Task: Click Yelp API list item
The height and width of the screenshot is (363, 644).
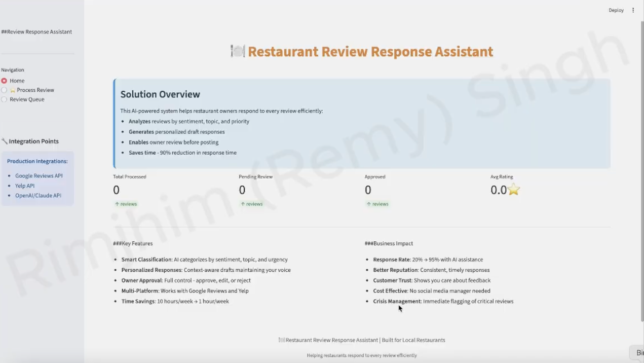Action: pyautogui.click(x=25, y=186)
